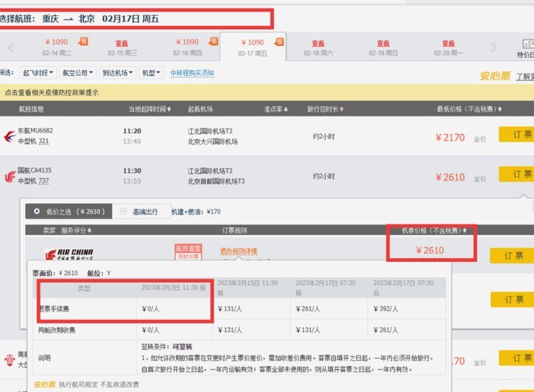
Task: Click low-price badge on 02-14 tab
Action: point(83,42)
